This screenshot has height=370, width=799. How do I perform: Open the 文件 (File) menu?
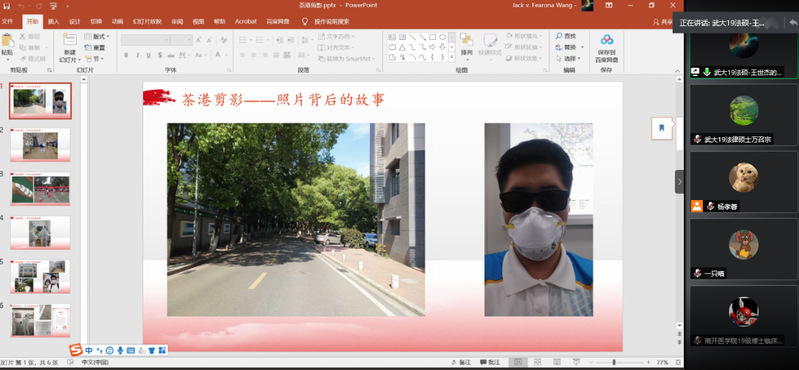(7, 21)
